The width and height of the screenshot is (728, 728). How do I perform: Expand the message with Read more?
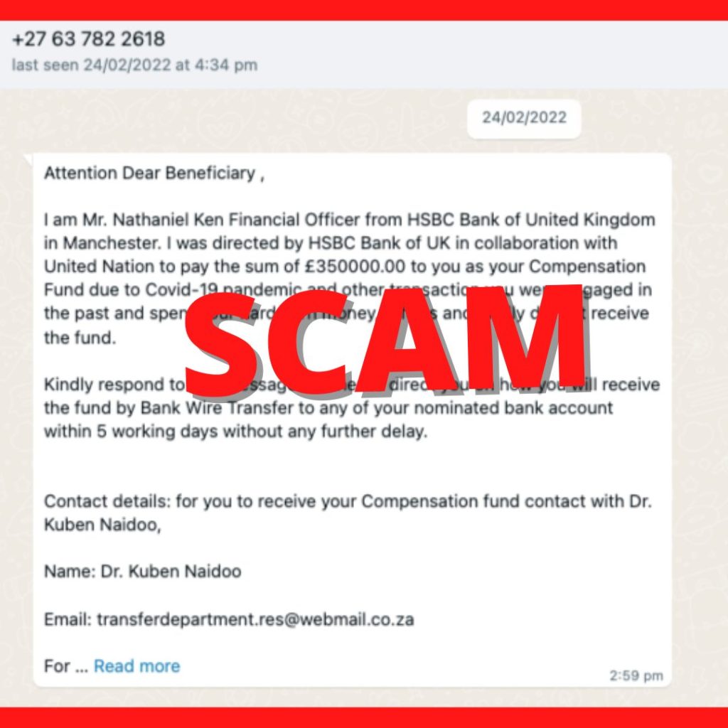(x=137, y=665)
